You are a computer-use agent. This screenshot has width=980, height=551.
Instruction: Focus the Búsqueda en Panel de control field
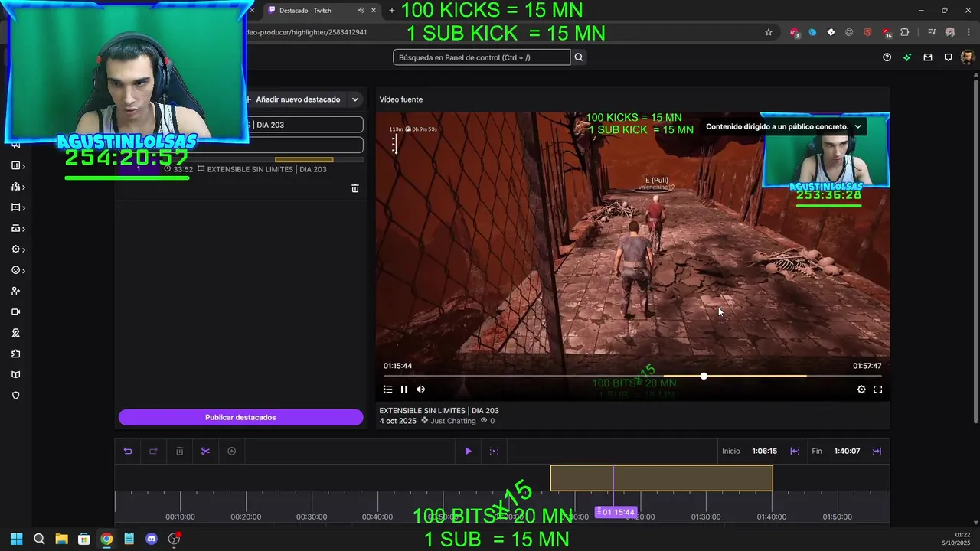pyautogui.click(x=482, y=57)
